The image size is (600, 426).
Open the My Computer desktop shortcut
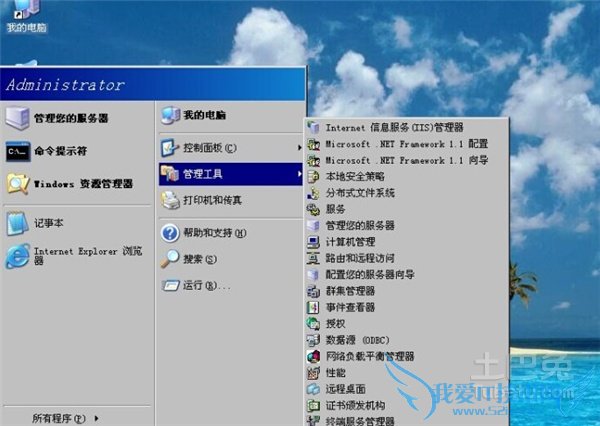[x=26, y=17]
